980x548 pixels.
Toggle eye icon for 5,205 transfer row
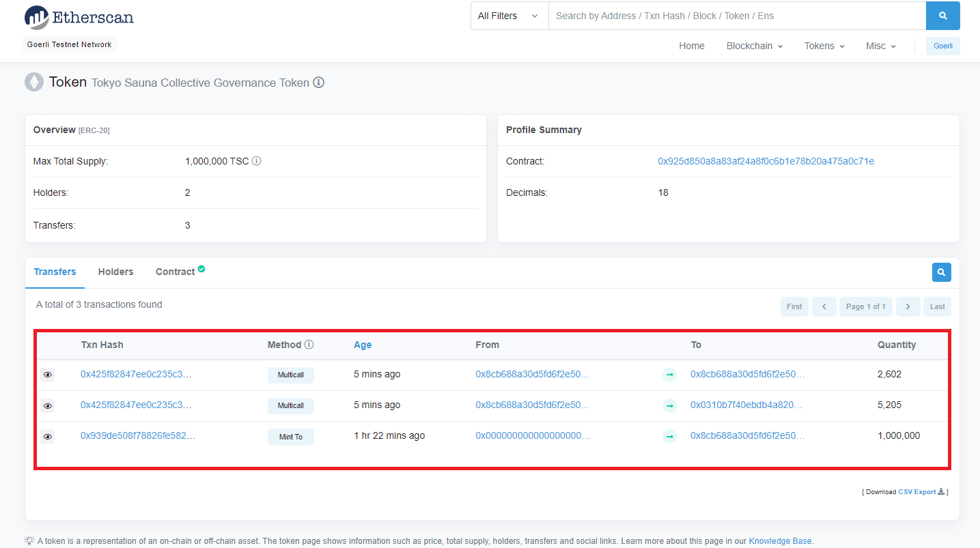47,405
